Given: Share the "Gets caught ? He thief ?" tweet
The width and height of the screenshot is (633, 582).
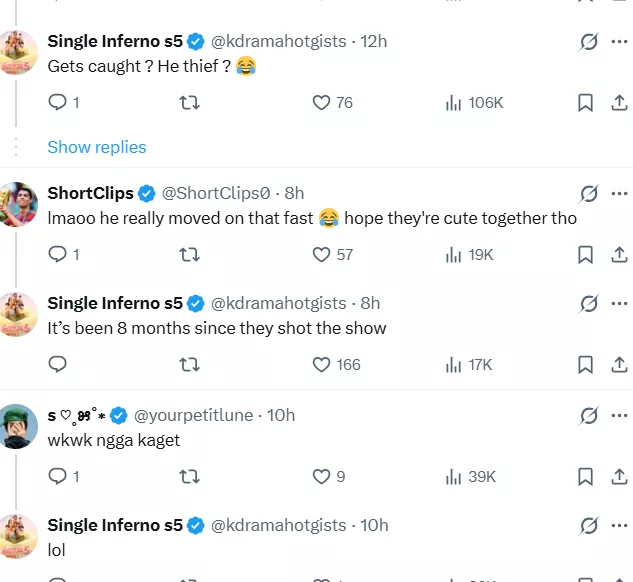Looking at the screenshot, I should (x=618, y=102).
